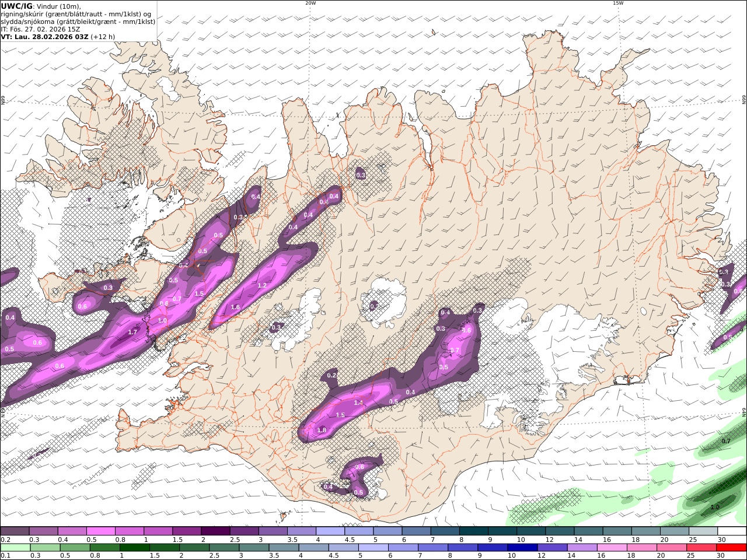Click the lower legend swatch labeled 25
This screenshot has width=747, height=560.
coord(701,547)
